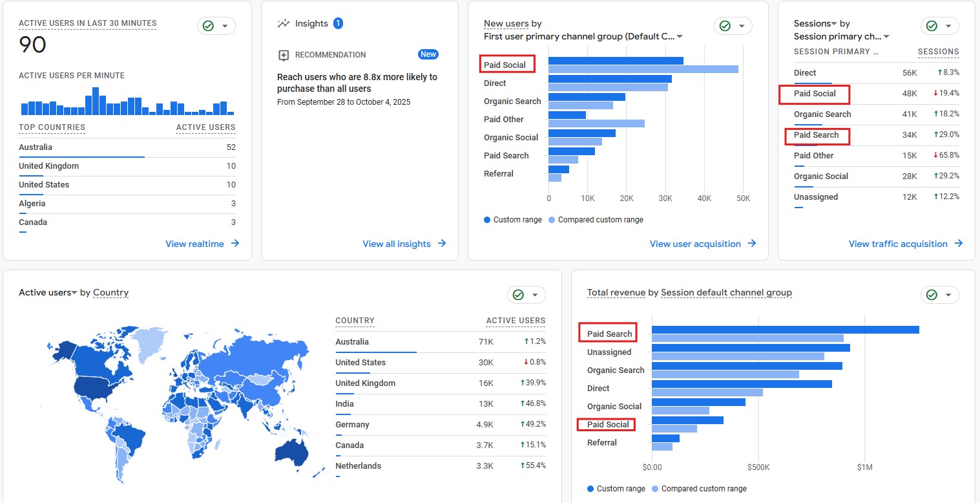The height and width of the screenshot is (503, 980).
Task: Click the Unassigned row in Sessions table
Action: click(877, 197)
